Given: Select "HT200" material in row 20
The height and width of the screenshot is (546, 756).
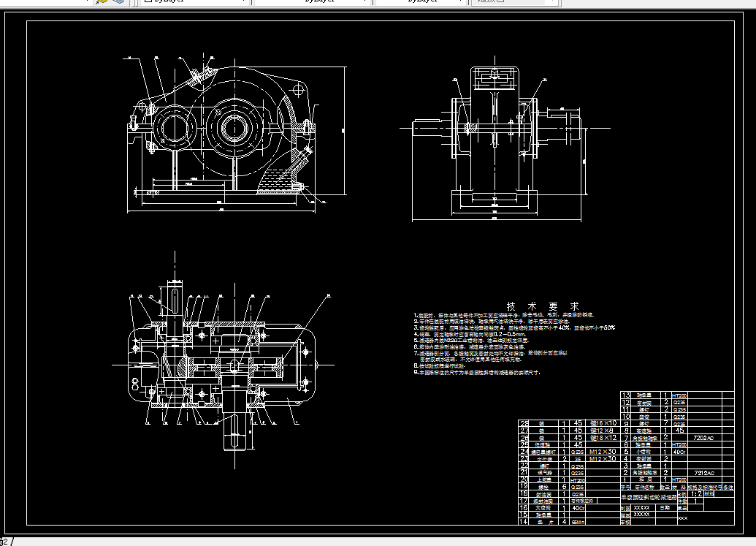Looking at the screenshot, I should (578, 480).
